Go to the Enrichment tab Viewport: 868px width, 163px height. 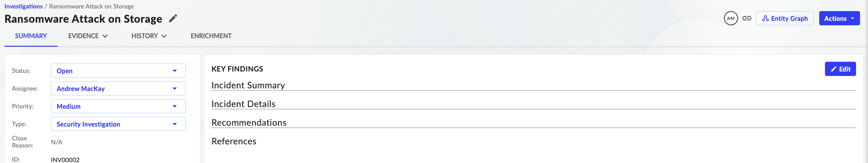coord(211,36)
